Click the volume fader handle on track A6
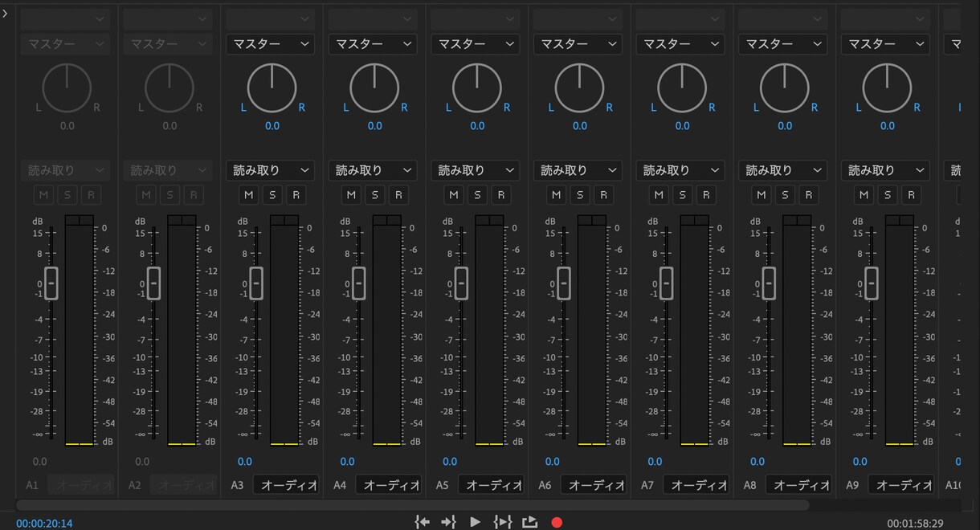Viewport: 980px width, 530px height. (564, 283)
